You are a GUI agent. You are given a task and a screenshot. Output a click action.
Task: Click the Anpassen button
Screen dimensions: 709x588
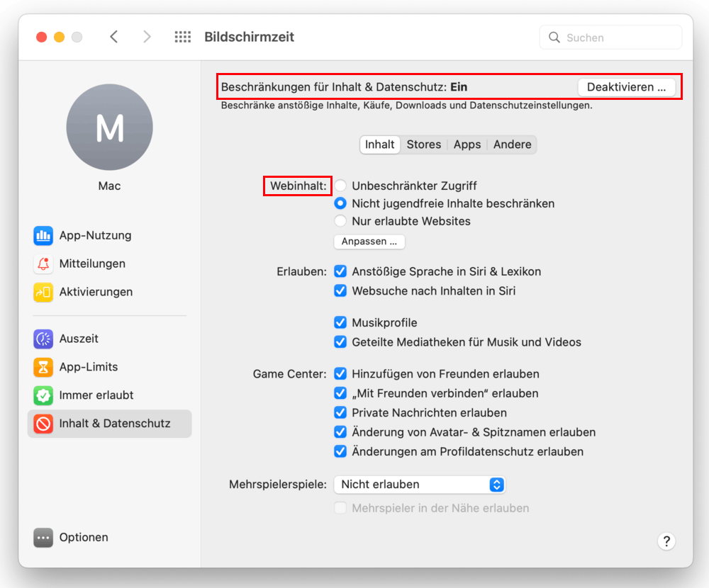click(x=369, y=242)
